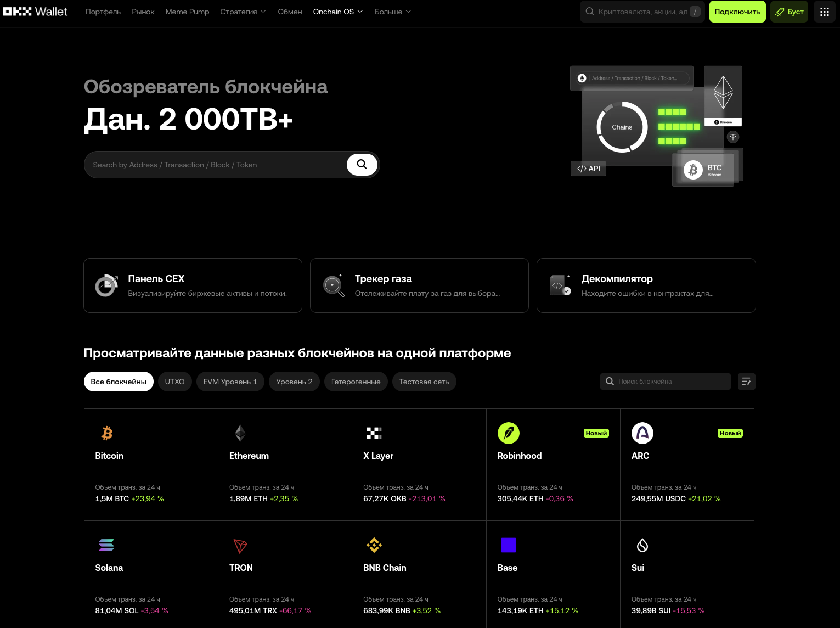
Task: Open the Solana explorer link
Action: 109,568
